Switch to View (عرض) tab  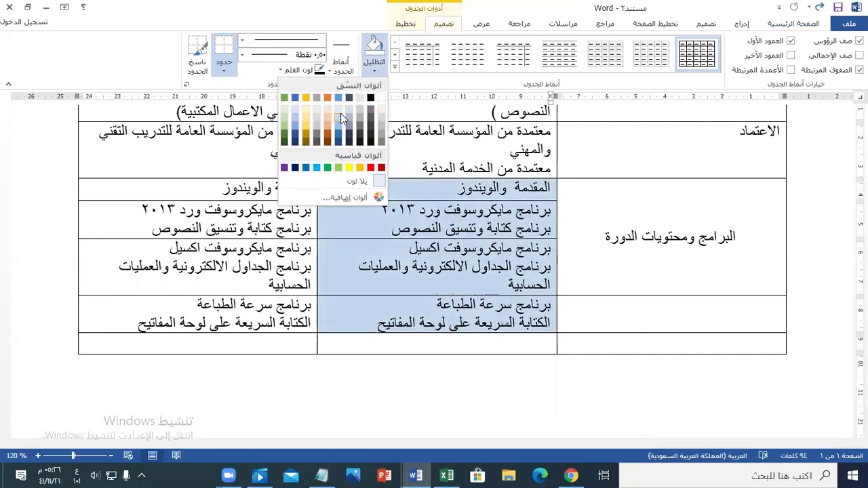click(x=481, y=24)
